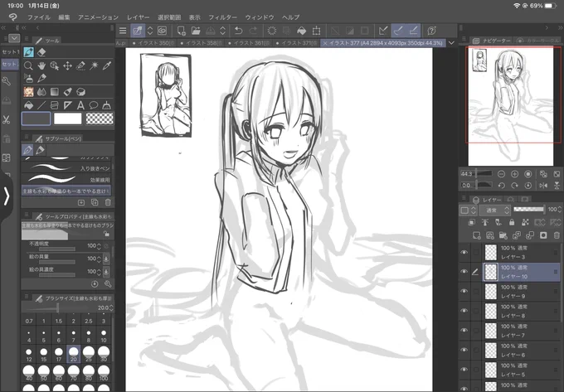Screen dimensions: 564x392
Task: Pick the Hand move-canvas tool
Action: point(41,65)
